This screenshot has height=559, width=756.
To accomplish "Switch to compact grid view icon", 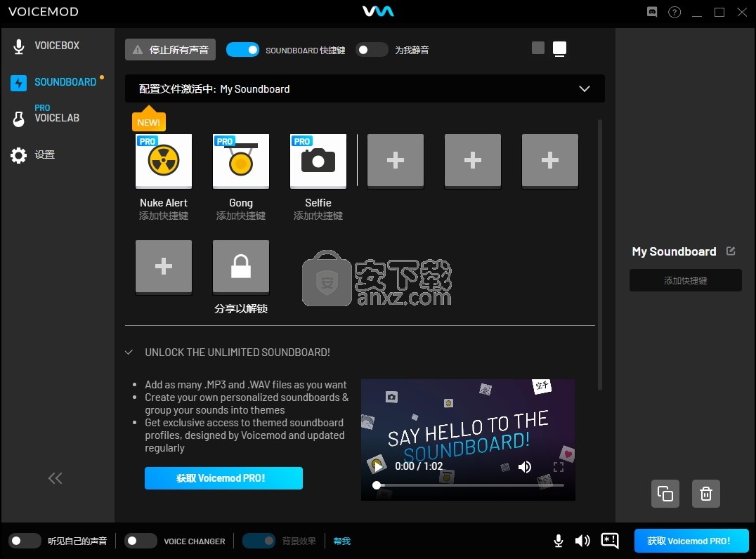I will (x=538, y=48).
